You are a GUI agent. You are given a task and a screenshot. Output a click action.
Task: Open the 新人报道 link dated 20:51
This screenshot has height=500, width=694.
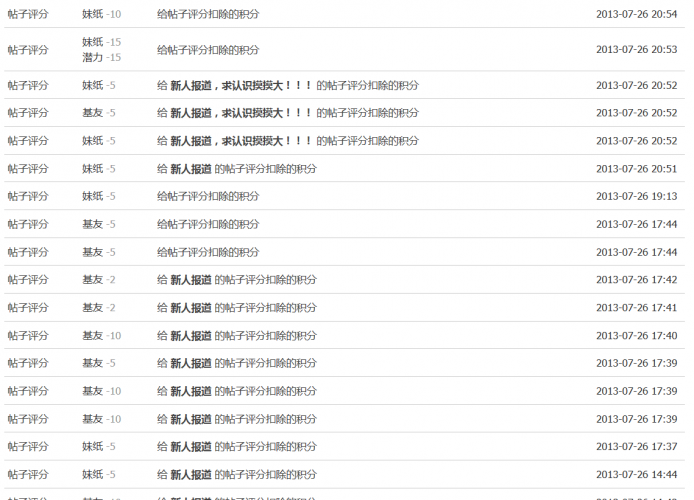click(190, 169)
